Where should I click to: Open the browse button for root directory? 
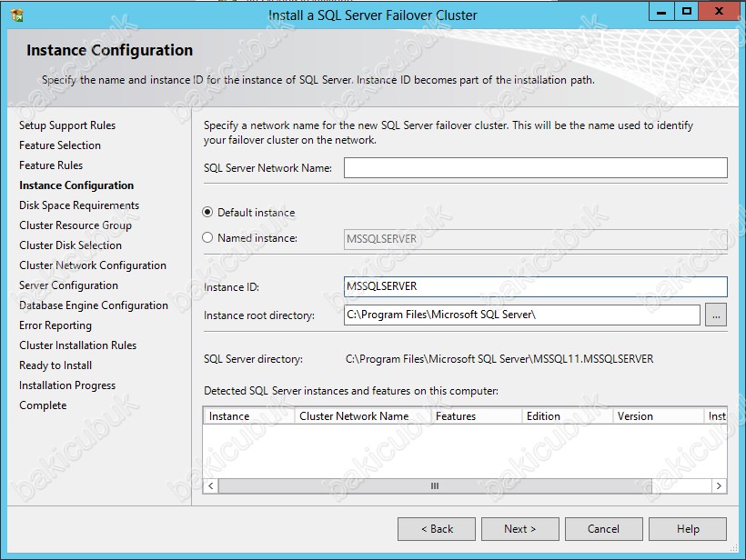coord(716,315)
